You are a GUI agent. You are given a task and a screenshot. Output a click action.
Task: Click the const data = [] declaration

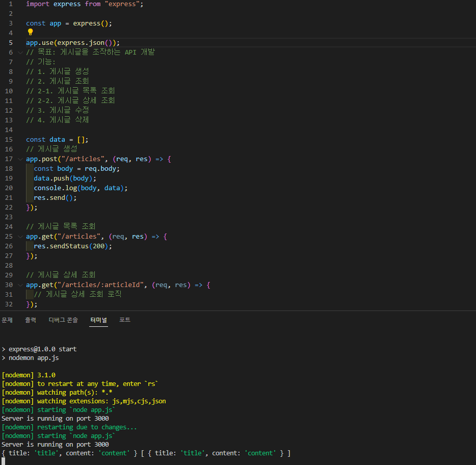click(x=57, y=140)
